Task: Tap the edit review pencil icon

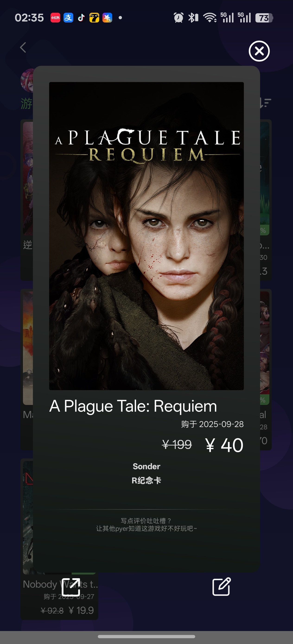Action: 221,587
